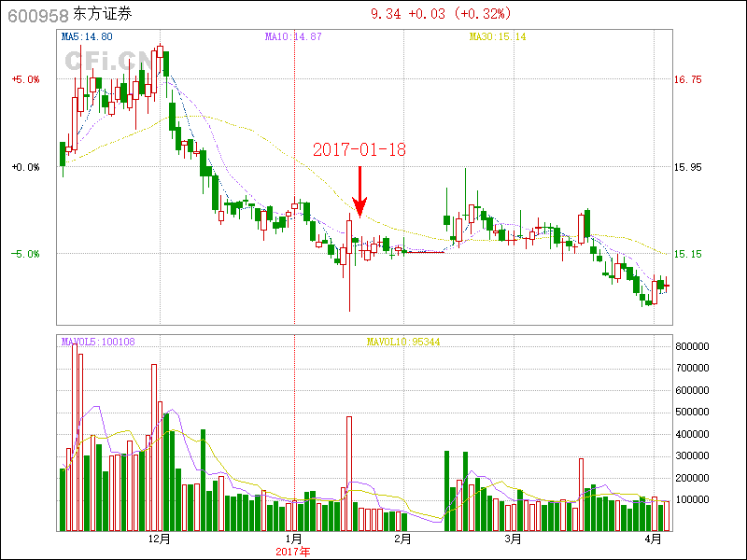747x560 pixels.
Task: Select the MA10:14.87 indicator label
Action: (x=293, y=36)
